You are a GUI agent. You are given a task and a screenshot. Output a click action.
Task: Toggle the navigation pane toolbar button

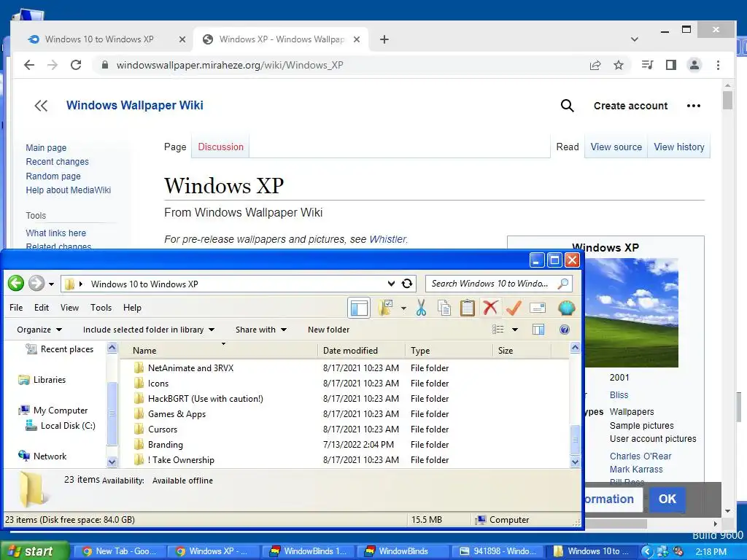[x=359, y=308]
